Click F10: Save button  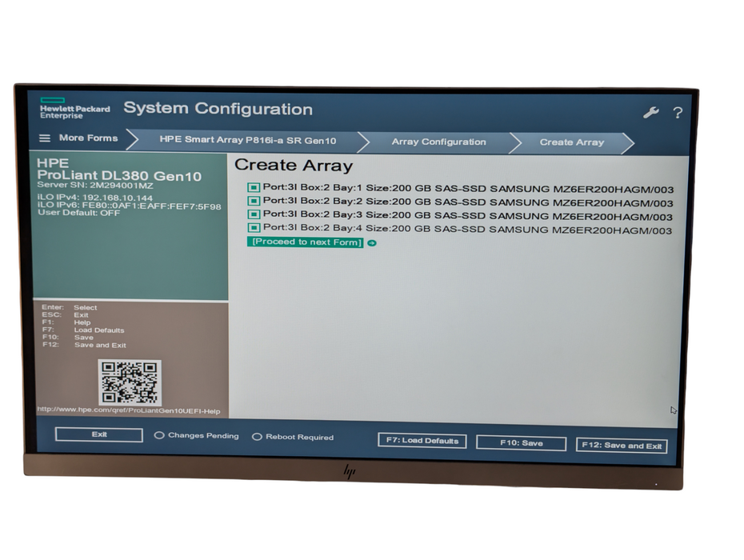pyautogui.click(x=521, y=443)
